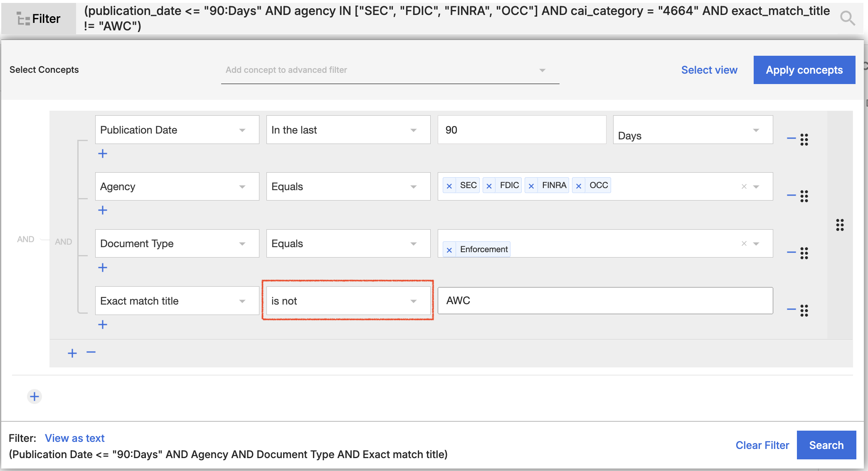Click Clear Filter link
Screen dimensions: 868x471
coord(762,445)
